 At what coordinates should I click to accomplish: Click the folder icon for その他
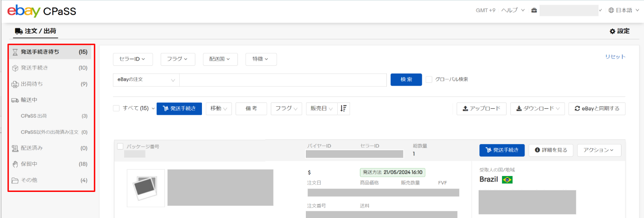15,181
